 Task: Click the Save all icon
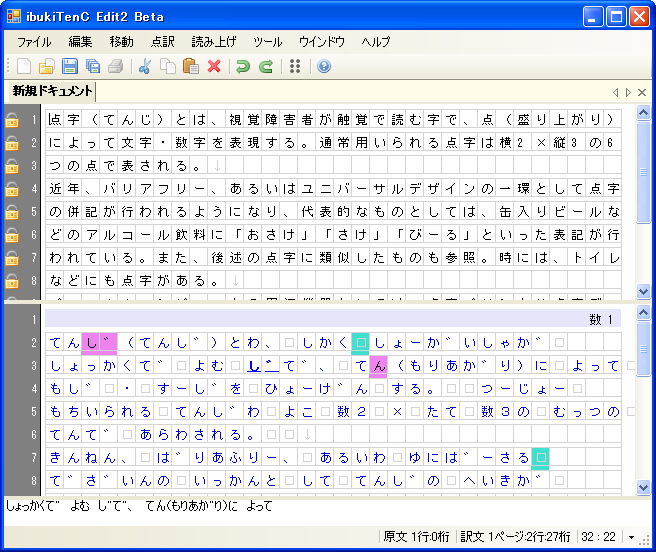point(93,66)
